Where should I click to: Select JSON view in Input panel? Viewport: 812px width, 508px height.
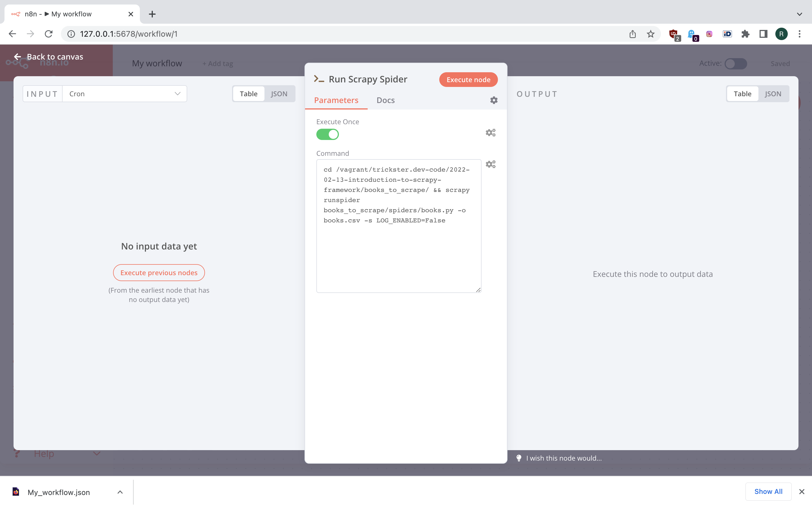point(279,94)
